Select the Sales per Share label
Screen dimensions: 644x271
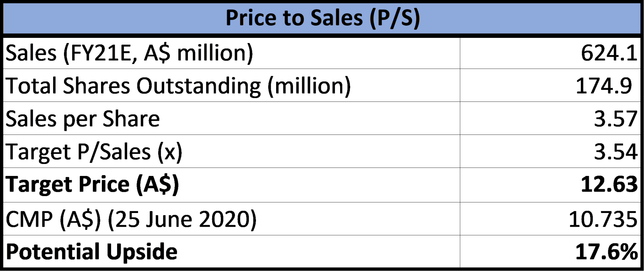[x=83, y=119]
